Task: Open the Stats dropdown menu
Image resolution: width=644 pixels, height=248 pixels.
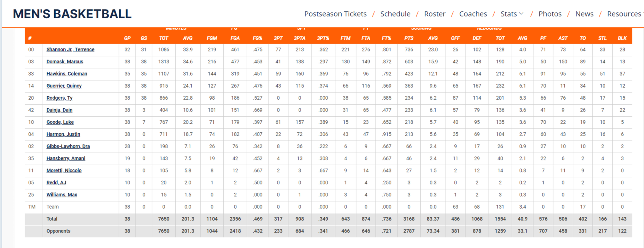Action: click(512, 14)
